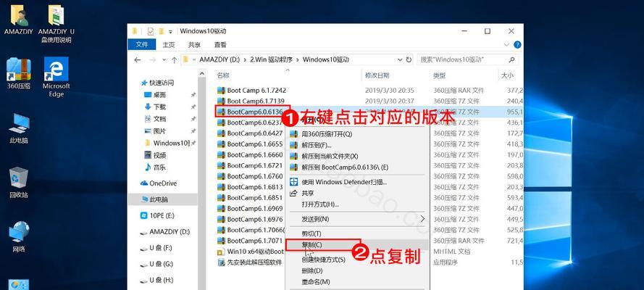Screen dimensions: 644x290
Task: Click the Up one level arrow
Action: tap(174, 60)
